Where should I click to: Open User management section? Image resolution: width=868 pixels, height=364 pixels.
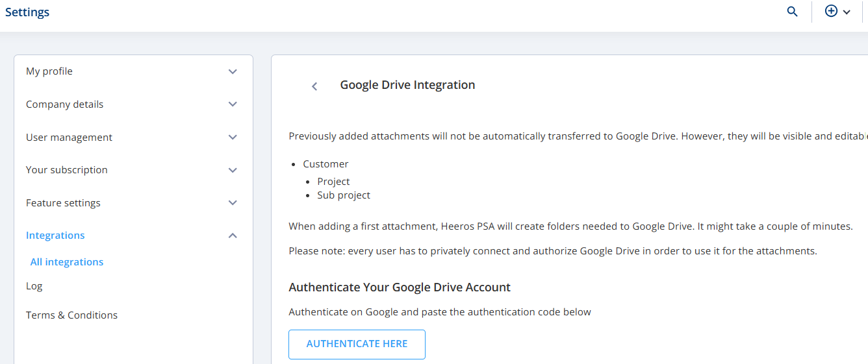(69, 138)
